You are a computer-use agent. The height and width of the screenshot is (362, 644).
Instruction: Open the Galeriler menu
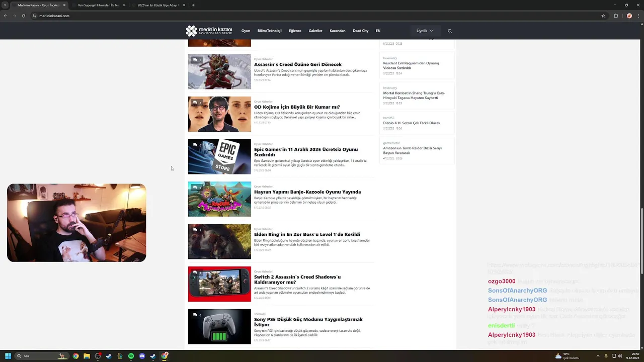tap(315, 31)
